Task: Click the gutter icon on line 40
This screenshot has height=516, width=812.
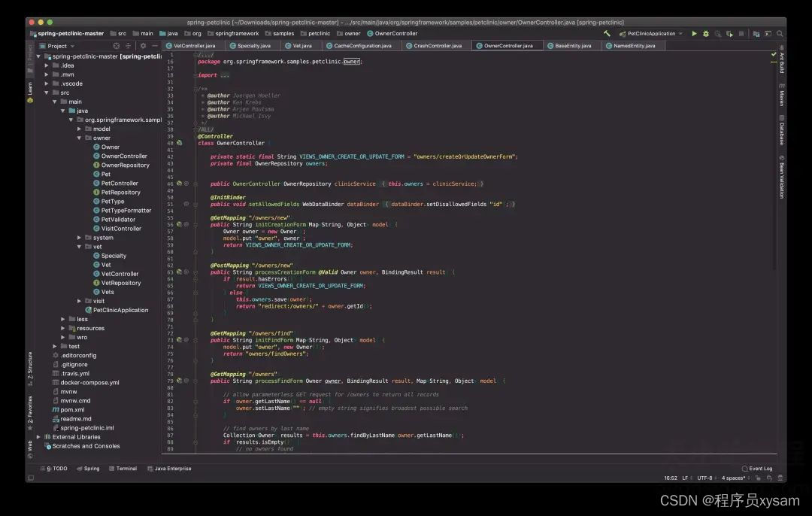Action: pos(179,142)
